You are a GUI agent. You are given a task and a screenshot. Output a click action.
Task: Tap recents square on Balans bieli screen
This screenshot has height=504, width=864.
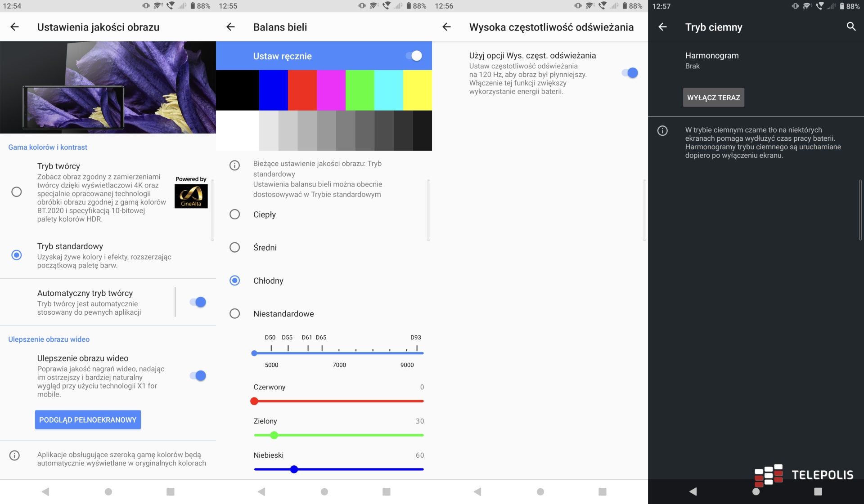(x=386, y=491)
